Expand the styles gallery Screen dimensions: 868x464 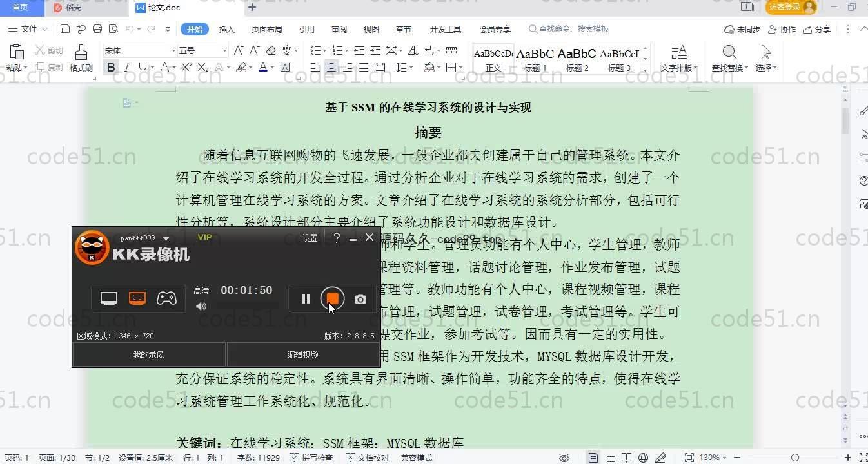646,69
